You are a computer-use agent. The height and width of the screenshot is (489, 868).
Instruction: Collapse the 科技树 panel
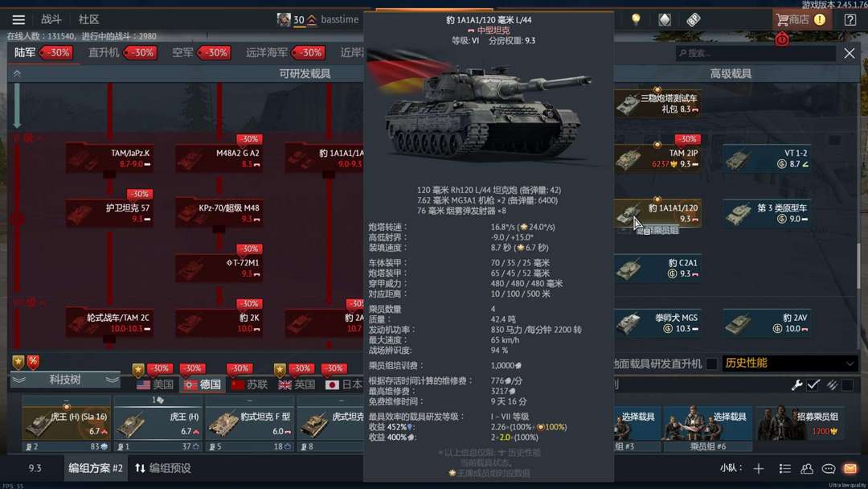tap(65, 380)
